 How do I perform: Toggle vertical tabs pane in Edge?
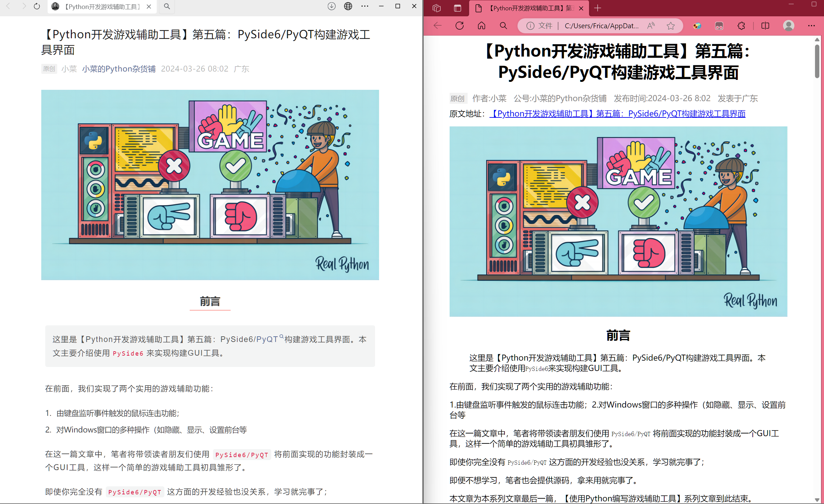[x=458, y=8]
